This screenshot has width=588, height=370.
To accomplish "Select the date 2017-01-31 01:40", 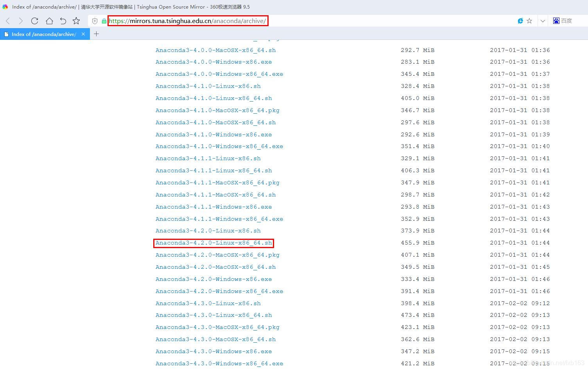I will (x=520, y=147).
